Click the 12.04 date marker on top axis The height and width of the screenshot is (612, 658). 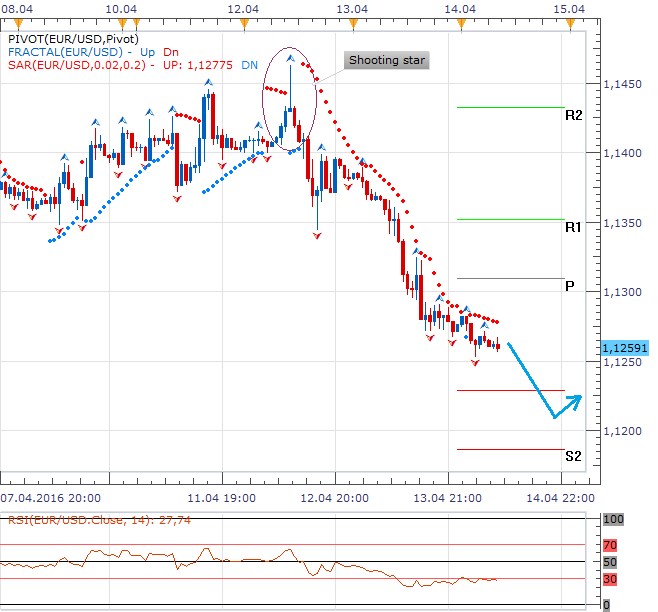[243, 7]
